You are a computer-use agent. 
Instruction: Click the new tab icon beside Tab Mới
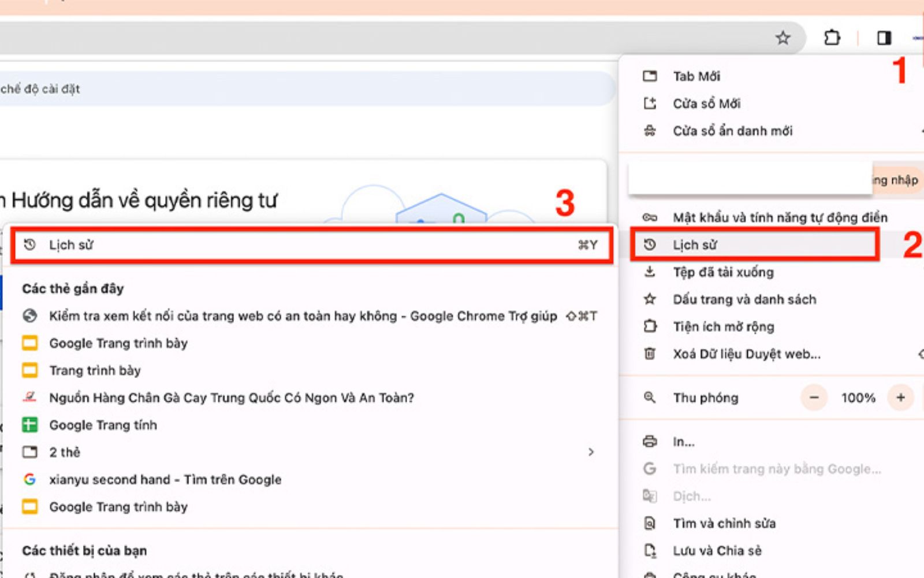650,76
